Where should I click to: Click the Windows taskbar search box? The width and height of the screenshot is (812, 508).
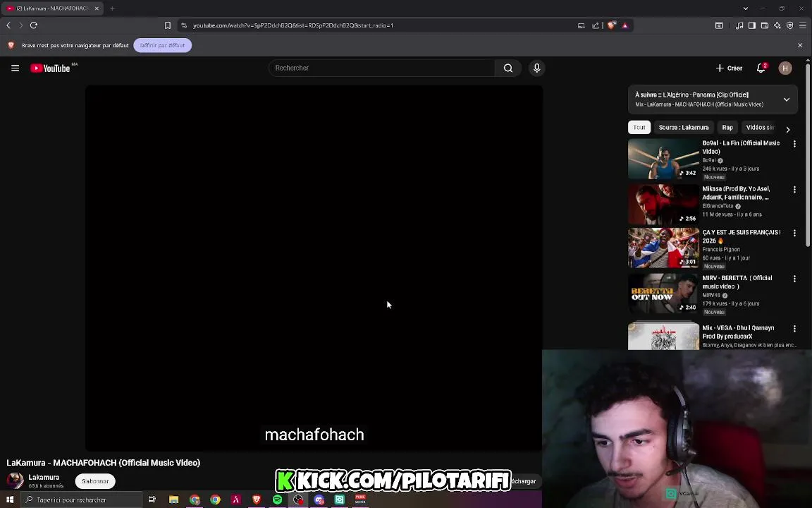pos(81,500)
